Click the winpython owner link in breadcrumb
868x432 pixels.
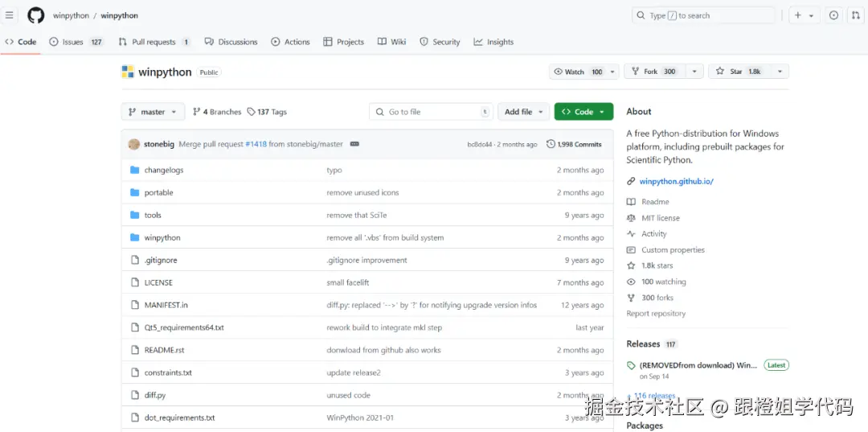[x=71, y=15]
